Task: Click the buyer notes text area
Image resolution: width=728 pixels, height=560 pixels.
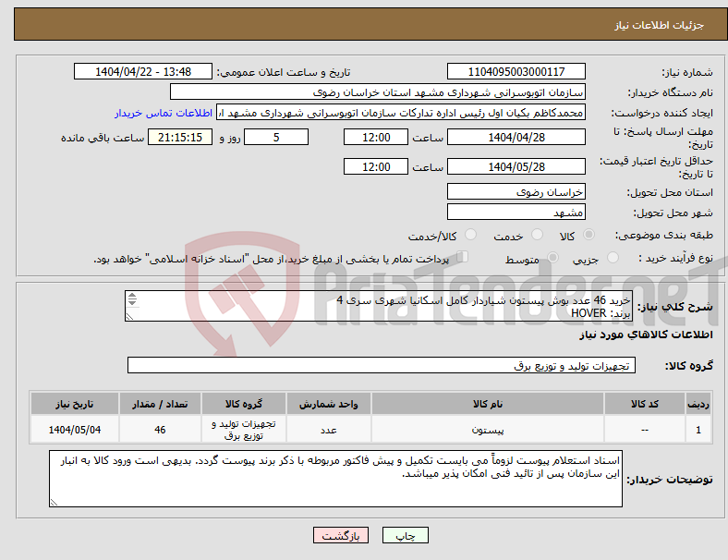Action: 335,479
